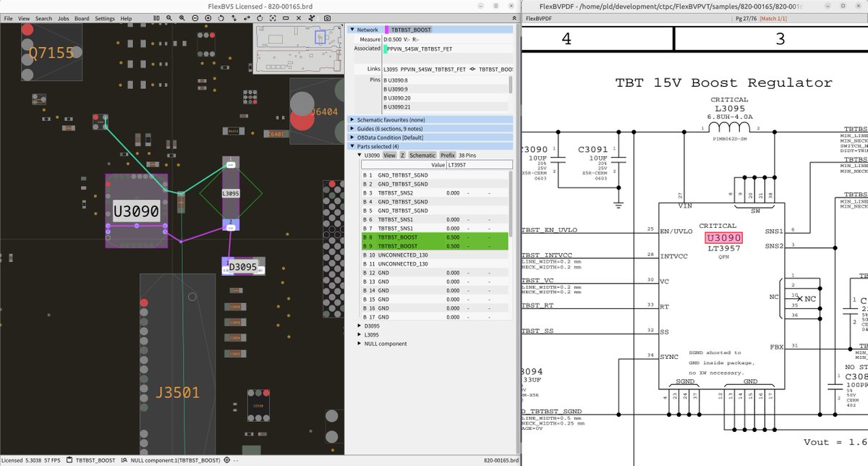The width and height of the screenshot is (868, 466).
Task: Click the magnifier-with-plus search icon
Action: point(182,18)
